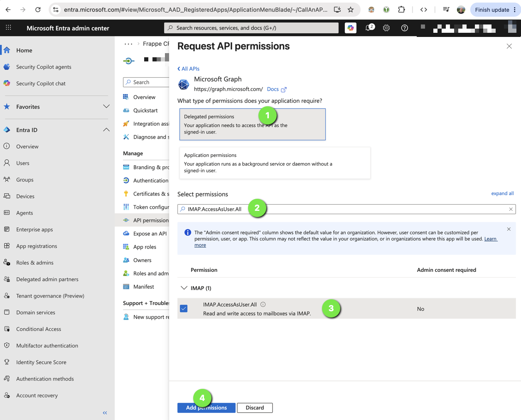
Task: Collapse the Favorites section
Action: pos(106,107)
